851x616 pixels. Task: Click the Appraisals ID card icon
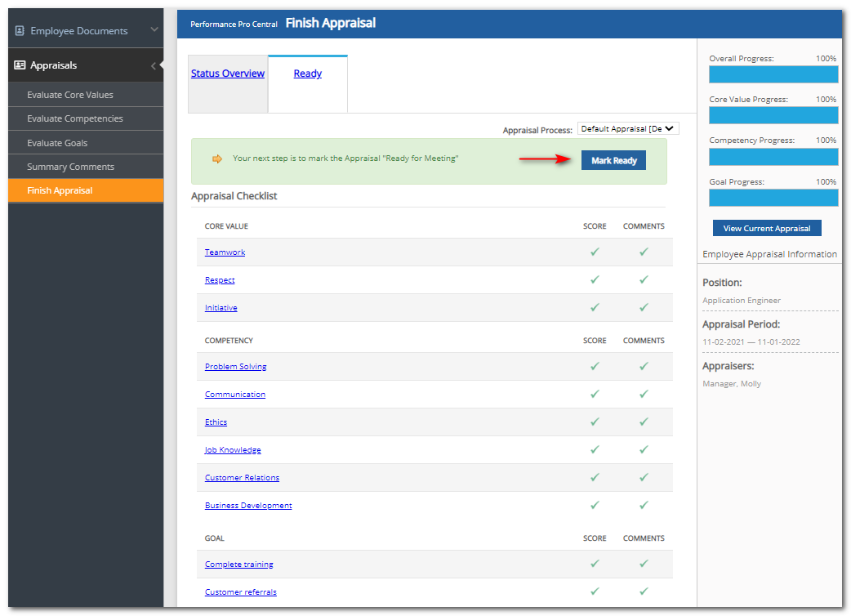point(20,65)
